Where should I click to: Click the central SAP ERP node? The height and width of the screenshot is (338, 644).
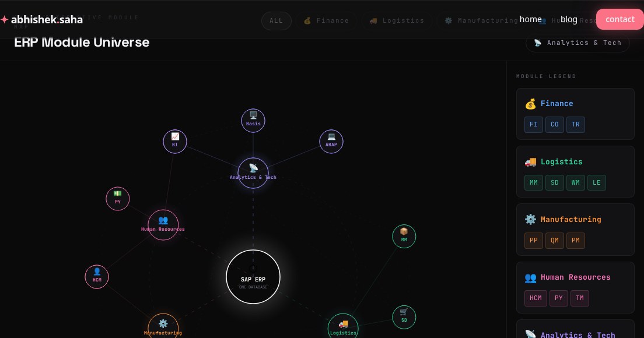[x=253, y=277]
